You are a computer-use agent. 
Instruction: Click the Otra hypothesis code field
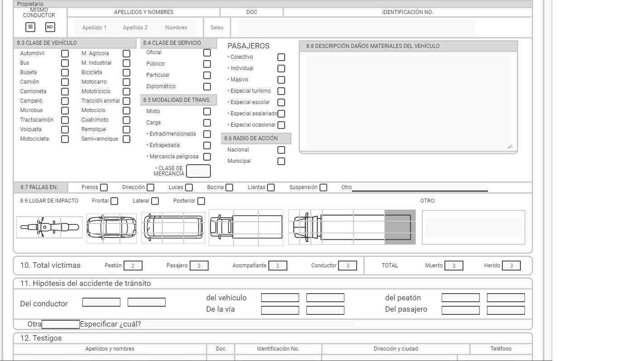pos(61,324)
